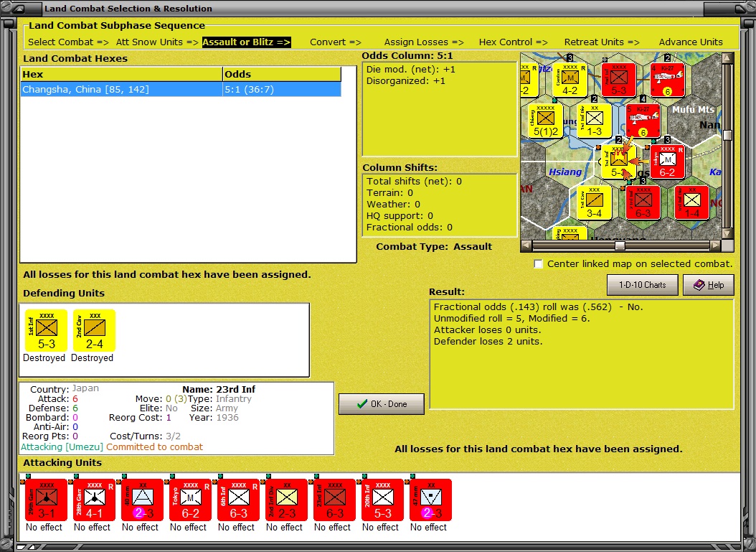Click the 'Defender loses 2 units.' result line
Viewport: 756px width, 552px height.
(488, 342)
